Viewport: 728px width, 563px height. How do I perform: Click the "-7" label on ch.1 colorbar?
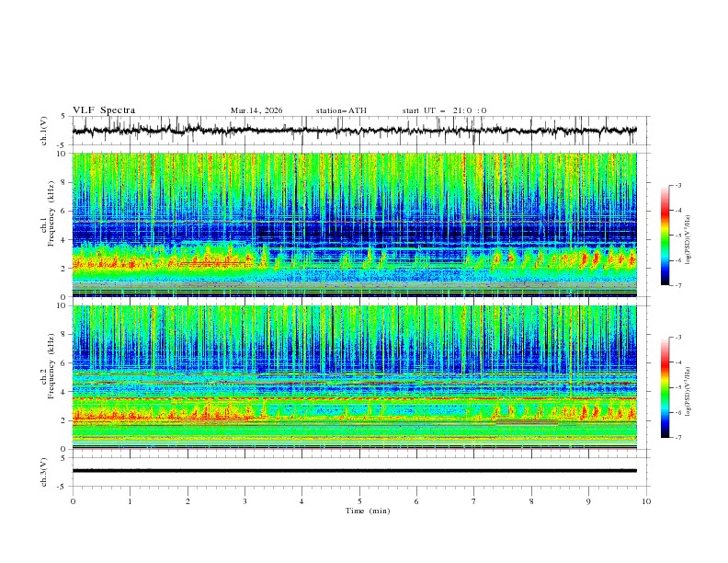click(x=678, y=285)
